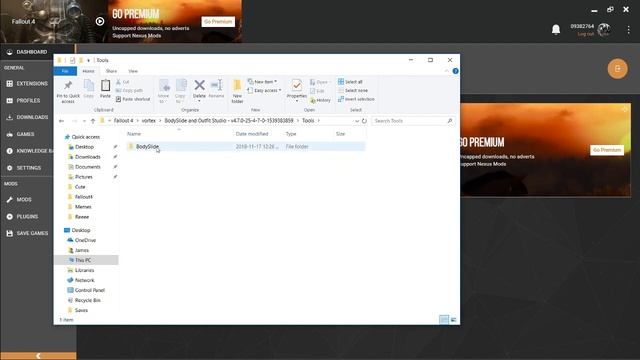This screenshot has width=640, height=360.
Task: Collapse the Vortex sidebar with arrow
Action: (x=38, y=356)
